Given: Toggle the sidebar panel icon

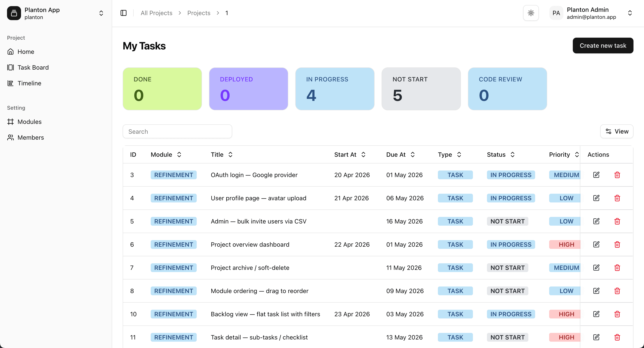Looking at the screenshot, I should pyautogui.click(x=124, y=13).
